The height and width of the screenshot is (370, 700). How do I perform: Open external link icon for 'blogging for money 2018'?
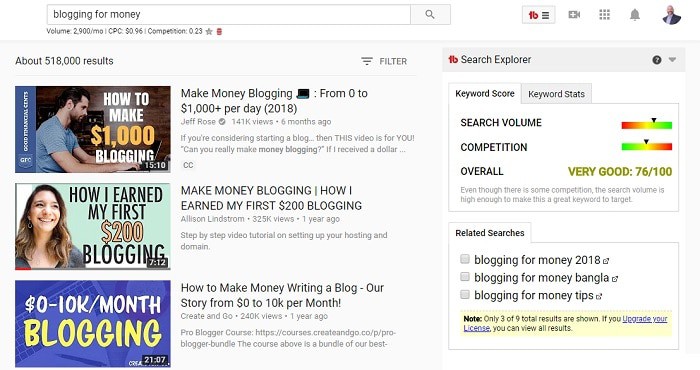[606, 261]
